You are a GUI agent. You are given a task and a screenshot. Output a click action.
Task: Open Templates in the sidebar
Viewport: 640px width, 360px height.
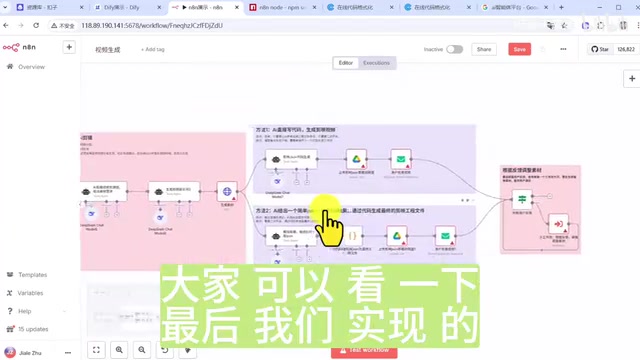(x=27, y=275)
